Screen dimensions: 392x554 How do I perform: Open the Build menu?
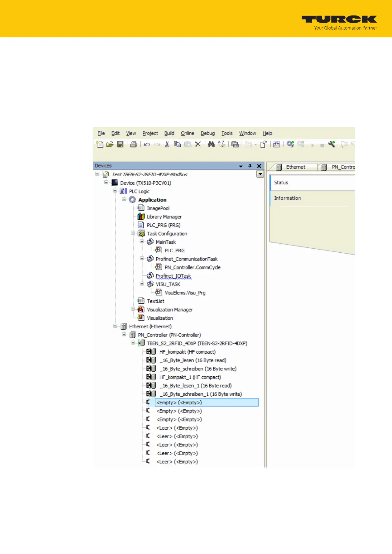coord(169,133)
